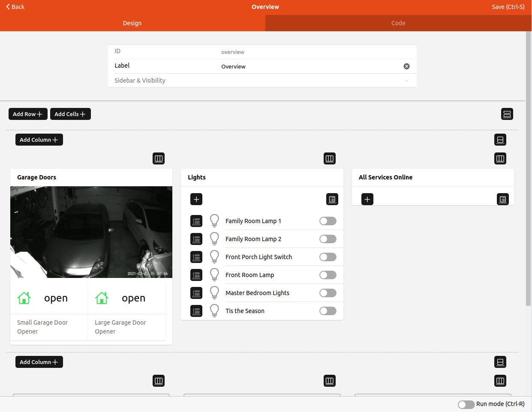Open column options above Garage Doors card

coord(159,158)
